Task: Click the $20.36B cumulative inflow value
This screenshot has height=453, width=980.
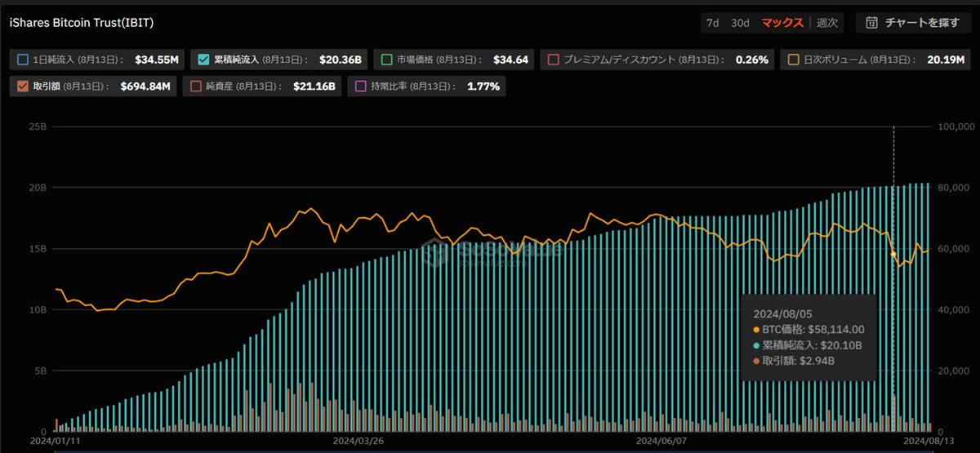Action: pos(342,60)
